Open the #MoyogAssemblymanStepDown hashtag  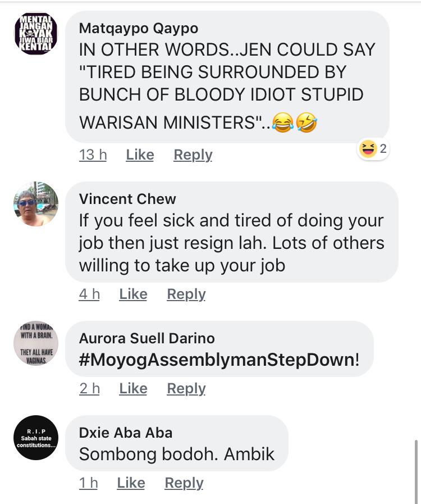coord(216,360)
